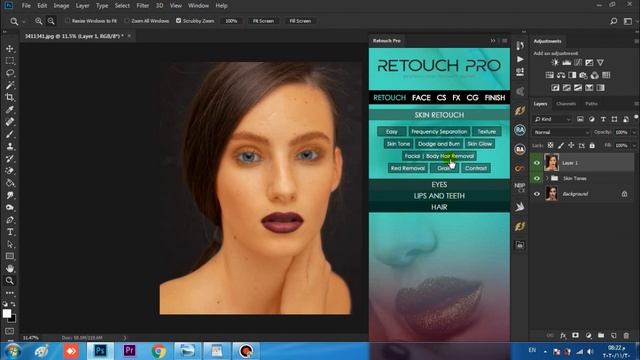Screen dimensions: 640x360
Task: Select the Clone Stamp tool
Action: coord(10,147)
